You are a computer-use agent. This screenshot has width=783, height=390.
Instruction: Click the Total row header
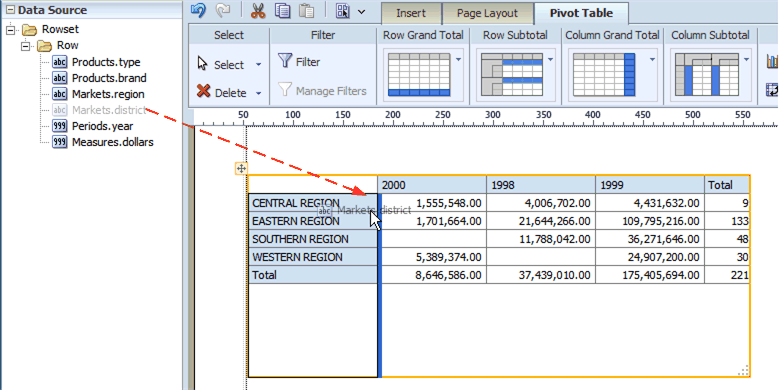click(x=313, y=275)
